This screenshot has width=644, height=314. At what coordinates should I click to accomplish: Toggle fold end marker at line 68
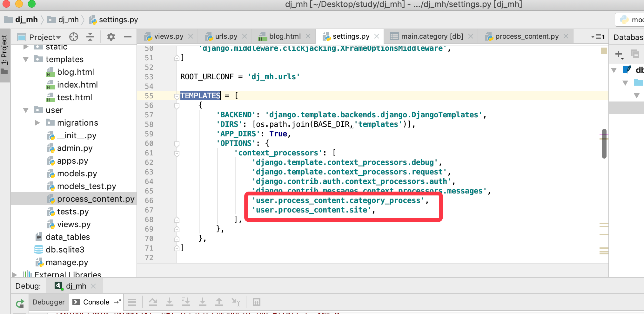click(177, 219)
